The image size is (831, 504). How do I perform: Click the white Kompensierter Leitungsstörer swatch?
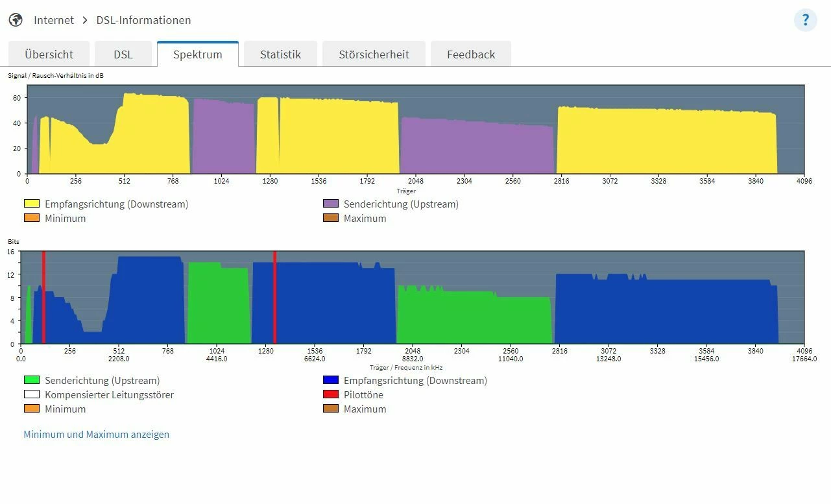coord(32,394)
